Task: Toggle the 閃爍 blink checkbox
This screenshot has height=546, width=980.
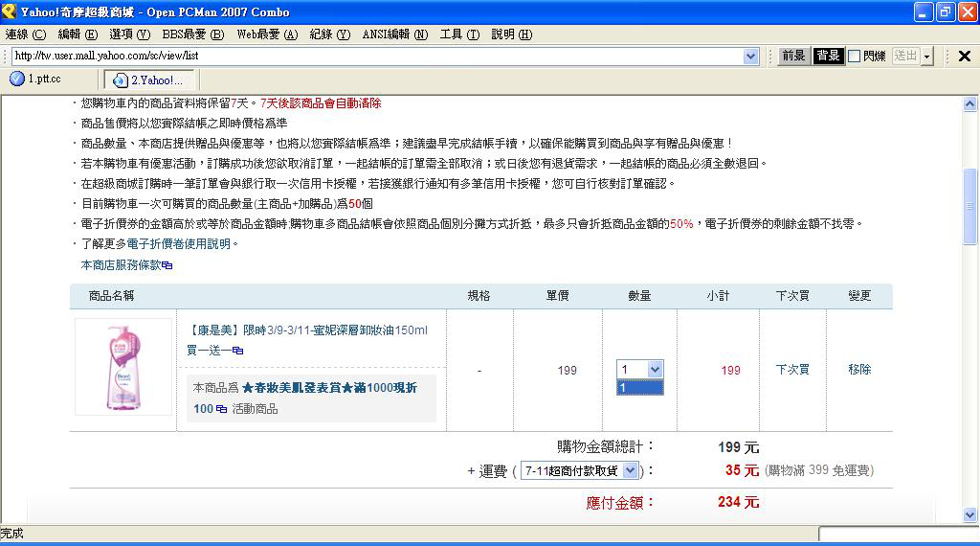Action: [855, 57]
